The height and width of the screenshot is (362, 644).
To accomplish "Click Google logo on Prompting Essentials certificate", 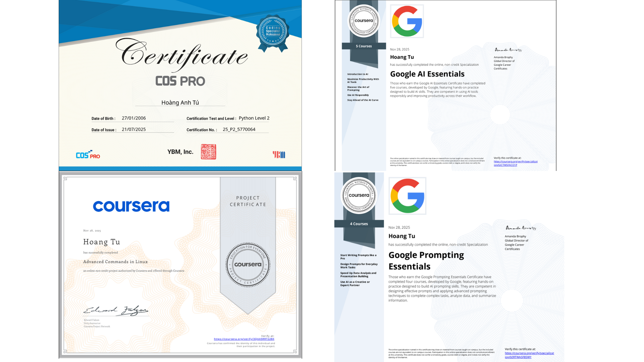I will coord(407,196).
